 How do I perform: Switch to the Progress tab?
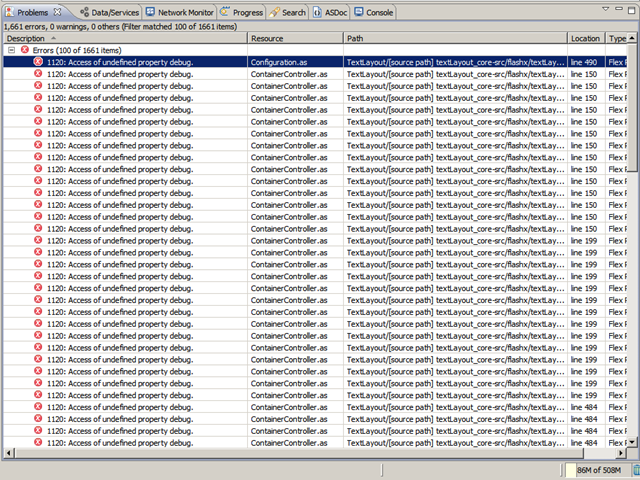pyautogui.click(x=242, y=13)
